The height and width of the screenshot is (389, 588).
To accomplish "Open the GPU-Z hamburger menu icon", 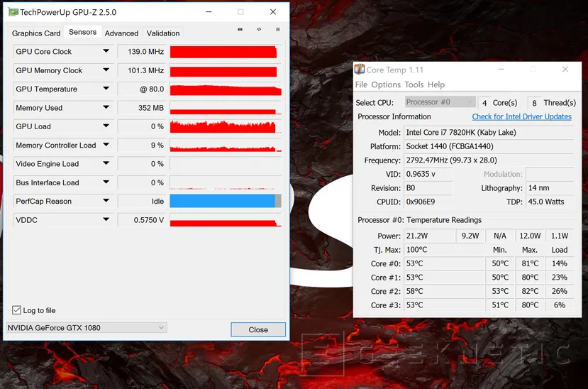I will pos(278,29).
